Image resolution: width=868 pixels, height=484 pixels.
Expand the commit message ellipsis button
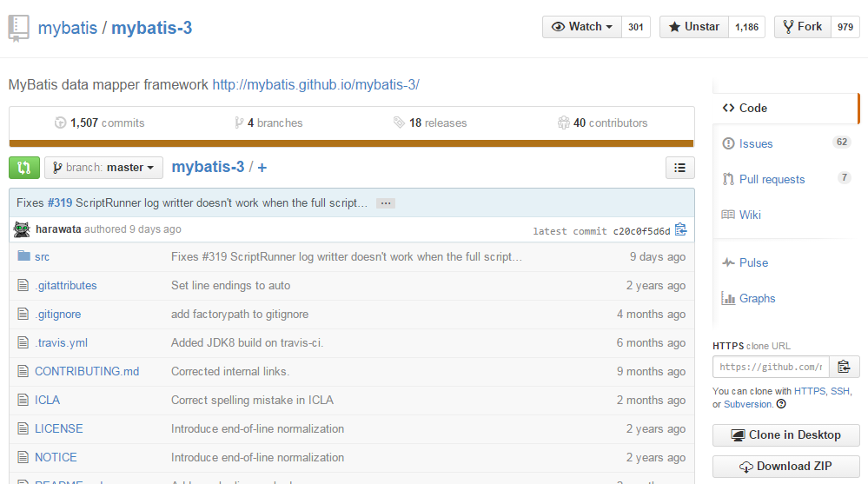click(386, 203)
